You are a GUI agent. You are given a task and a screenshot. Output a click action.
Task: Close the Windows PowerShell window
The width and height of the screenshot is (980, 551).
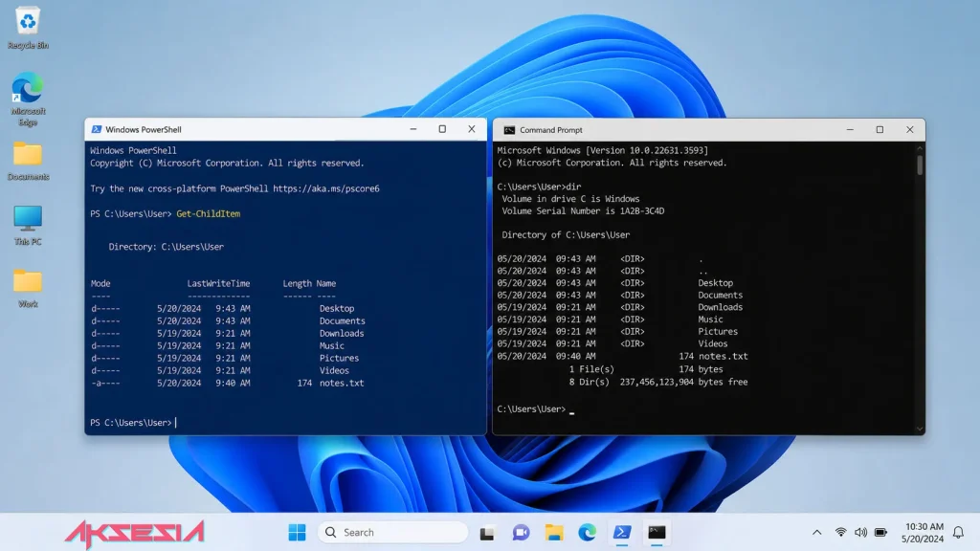pos(471,129)
